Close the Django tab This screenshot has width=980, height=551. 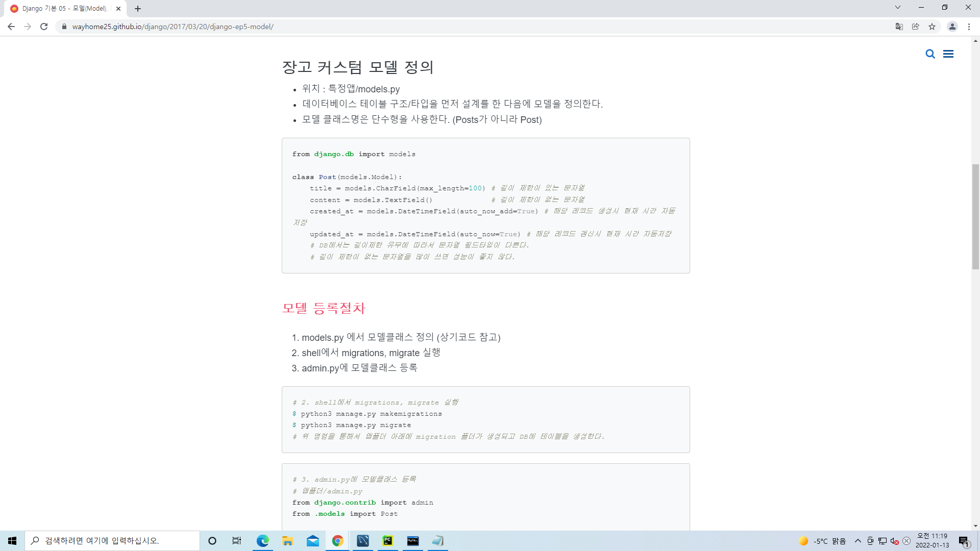pos(118,9)
